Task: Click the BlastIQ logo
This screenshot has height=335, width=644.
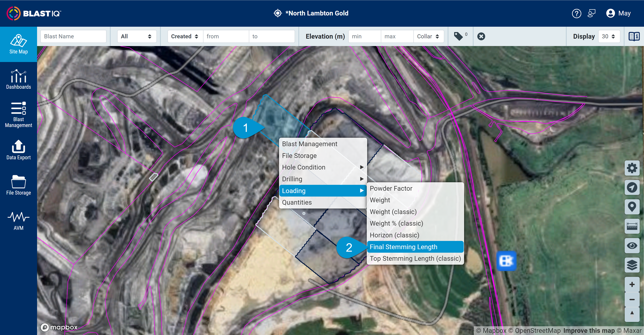Action: tap(34, 13)
